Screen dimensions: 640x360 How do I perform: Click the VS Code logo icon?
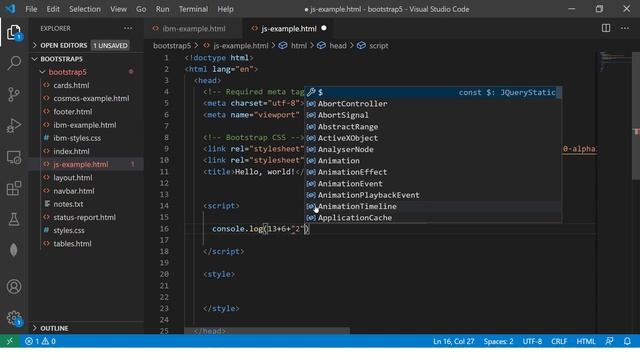tap(10, 9)
